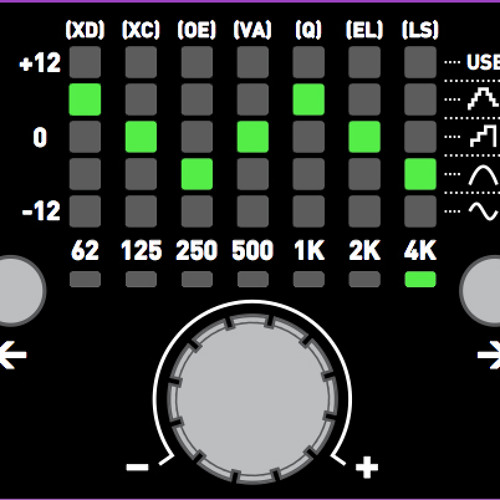Set the 4K band to +12 cell
The height and width of the screenshot is (500, 500).
[420, 62]
